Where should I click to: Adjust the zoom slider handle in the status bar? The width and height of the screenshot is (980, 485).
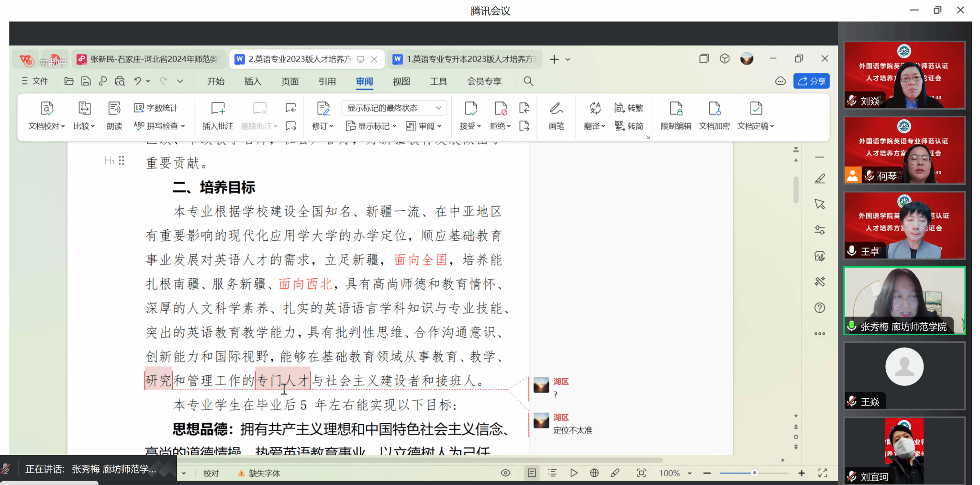click(x=755, y=473)
